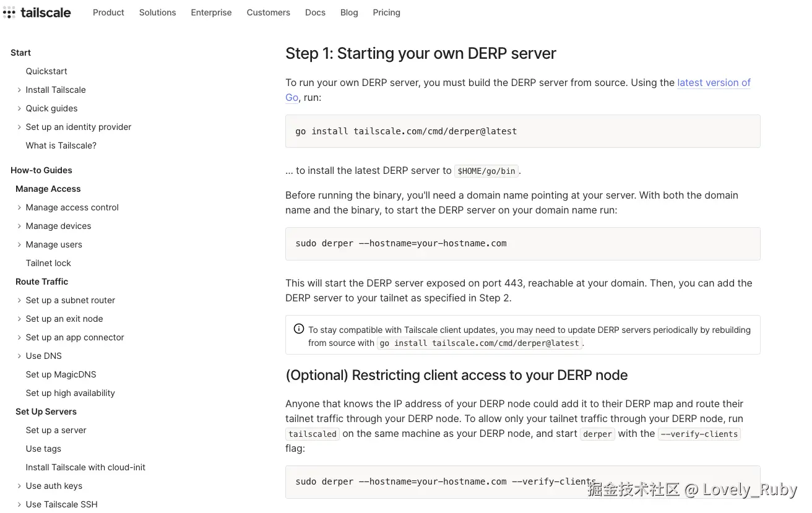
Task: Open the Blog page
Action: pyautogui.click(x=349, y=12)
